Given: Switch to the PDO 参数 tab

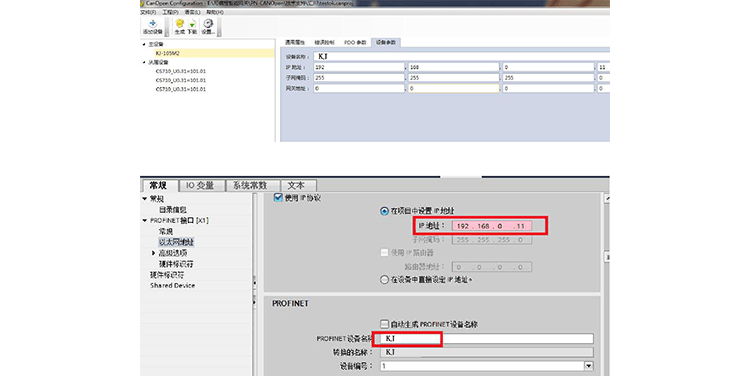Looking at the screenshot, I should 355,43.
